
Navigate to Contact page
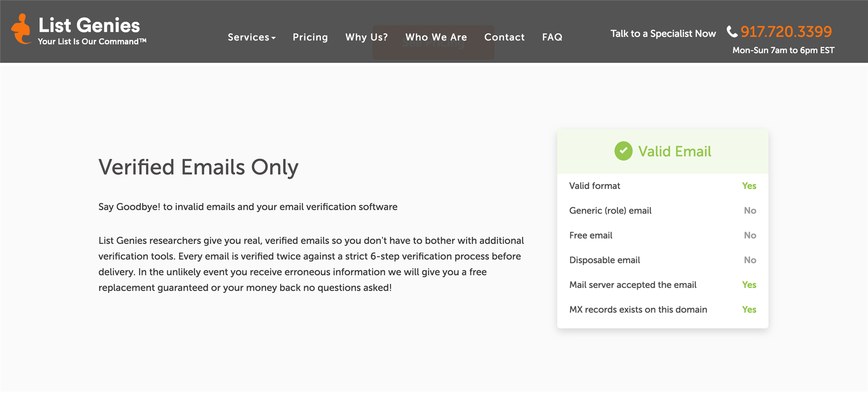[x=504, y=37]
